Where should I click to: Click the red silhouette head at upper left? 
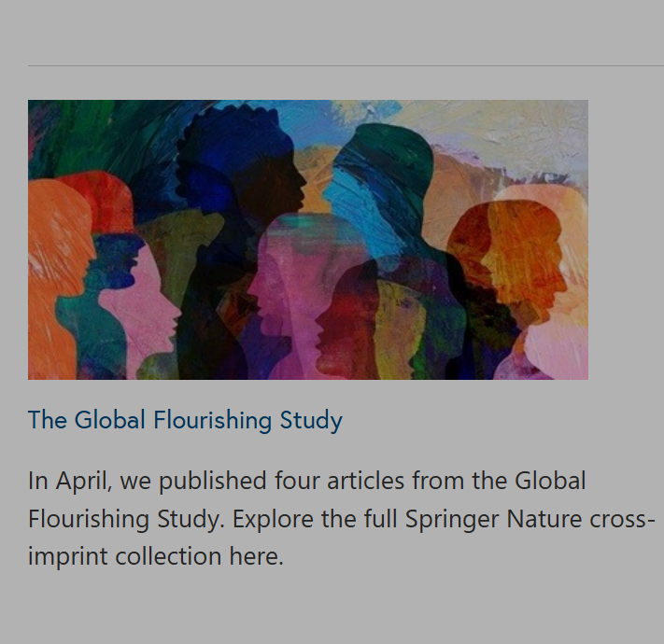[98, 198]
